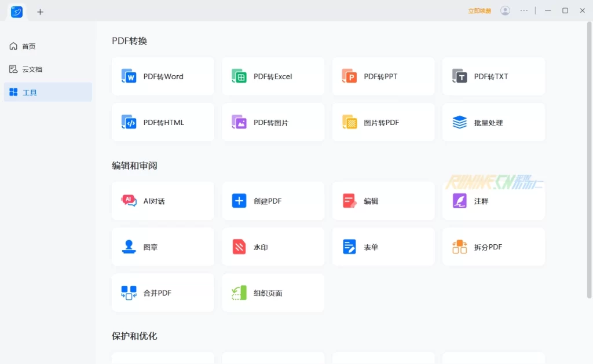Image resolution: width=593 pixels, height=364 pixels.
Task: Open the PDF转TXT tool icon
Action: (x=459, y=76)
